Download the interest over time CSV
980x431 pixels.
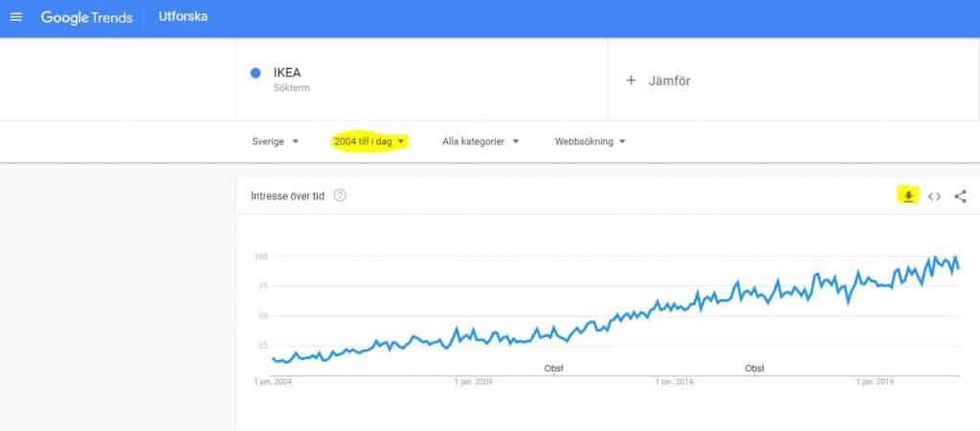[908, 196]
